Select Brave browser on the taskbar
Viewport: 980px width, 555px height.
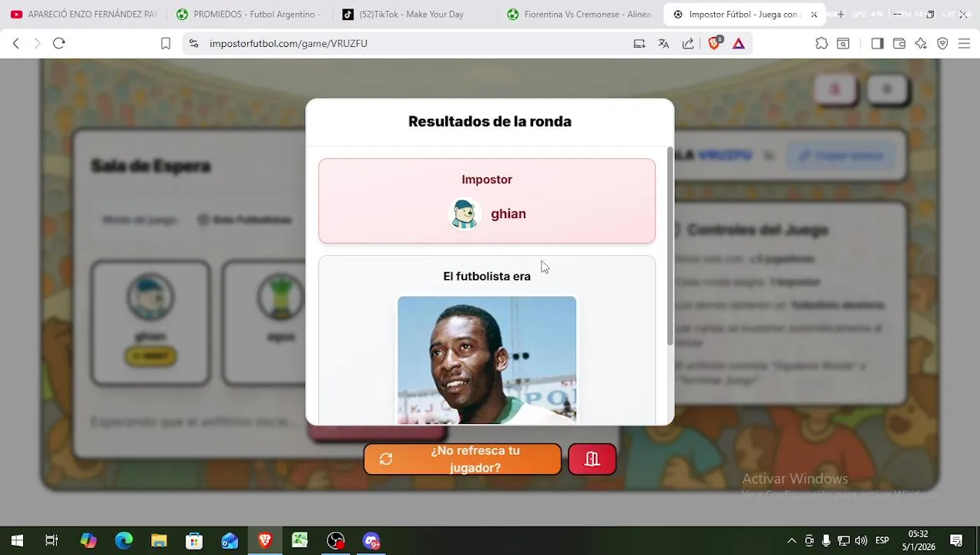265,541
